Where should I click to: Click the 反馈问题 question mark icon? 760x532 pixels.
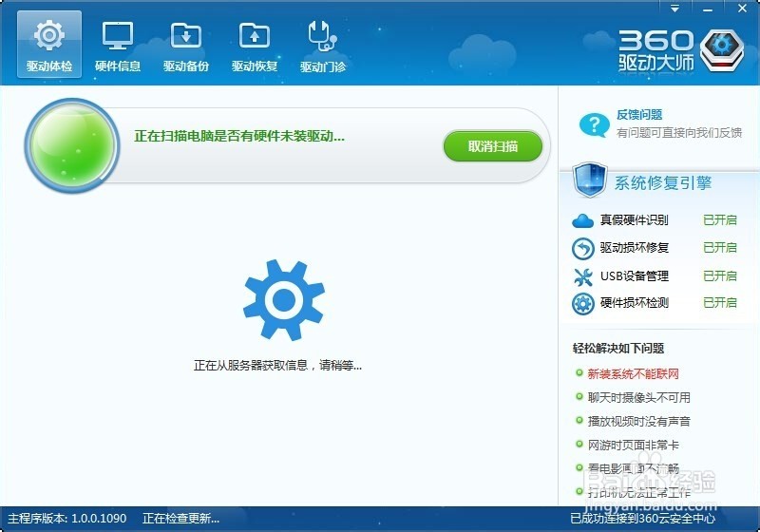coord(594,124)
